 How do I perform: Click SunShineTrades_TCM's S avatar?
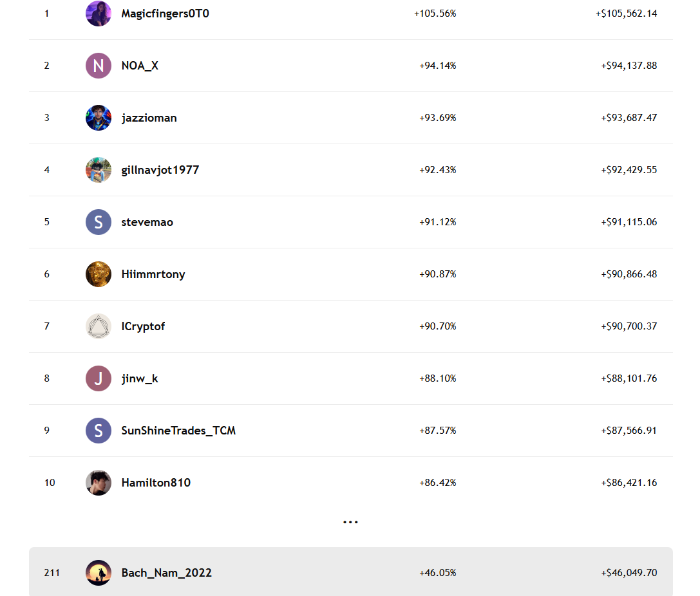tap(99, 431)
